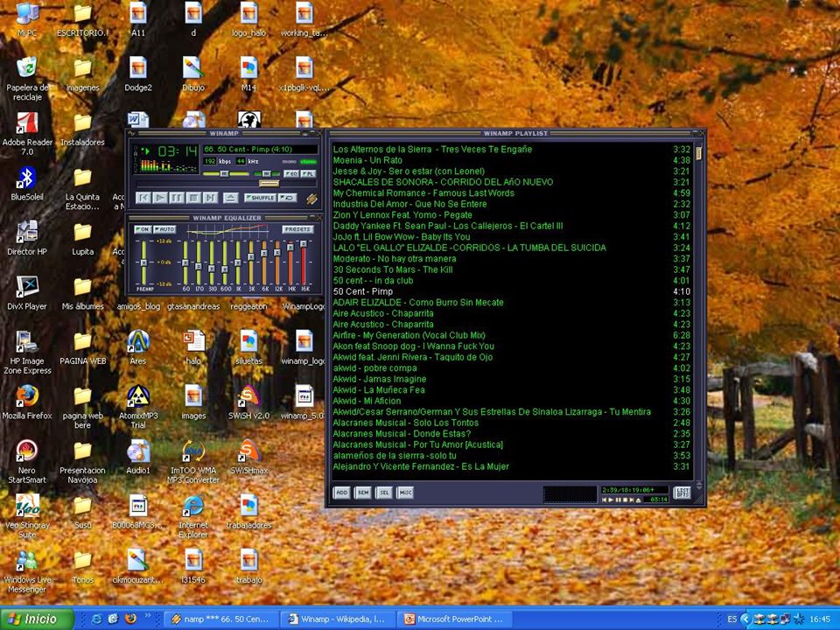This screenshot has height=630, width=840.
Task: Click the BlueSoleil Bluetooth desktop icon
Action: click(x=27, y=183)
